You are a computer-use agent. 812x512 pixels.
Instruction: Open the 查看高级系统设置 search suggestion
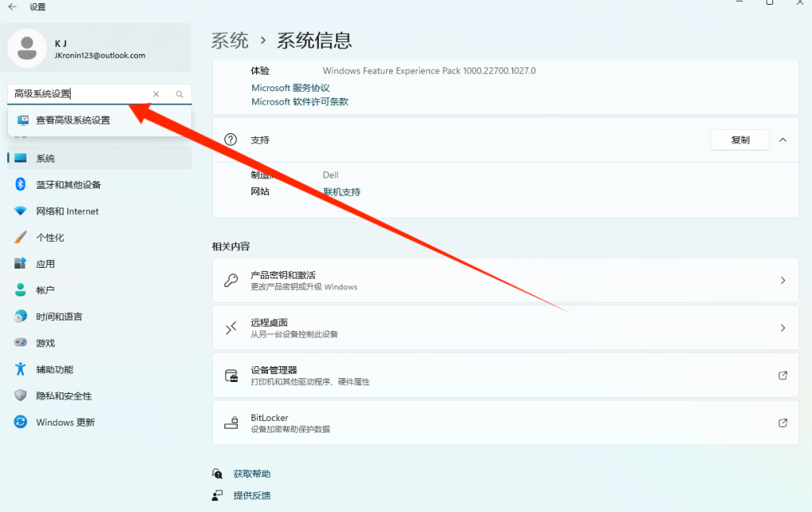[73, 120]
